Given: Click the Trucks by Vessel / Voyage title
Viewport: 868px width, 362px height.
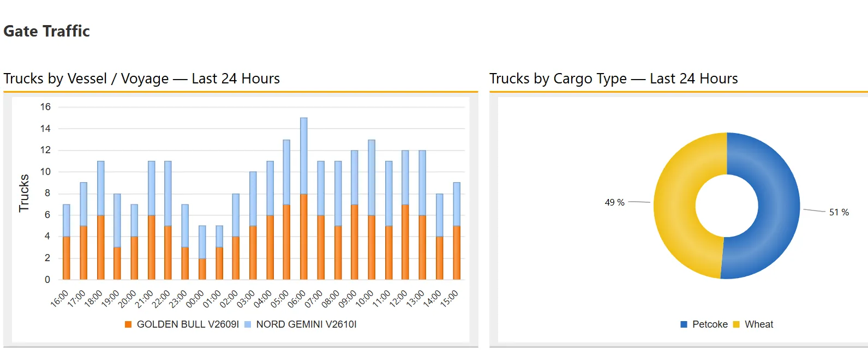Looking at the screenshot, I should (x=142, y=79).
